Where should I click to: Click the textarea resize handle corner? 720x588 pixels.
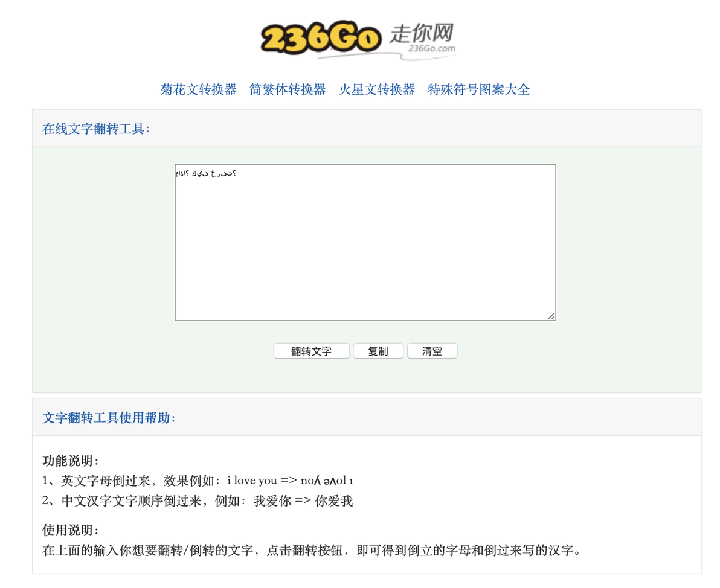pos(551,316)
